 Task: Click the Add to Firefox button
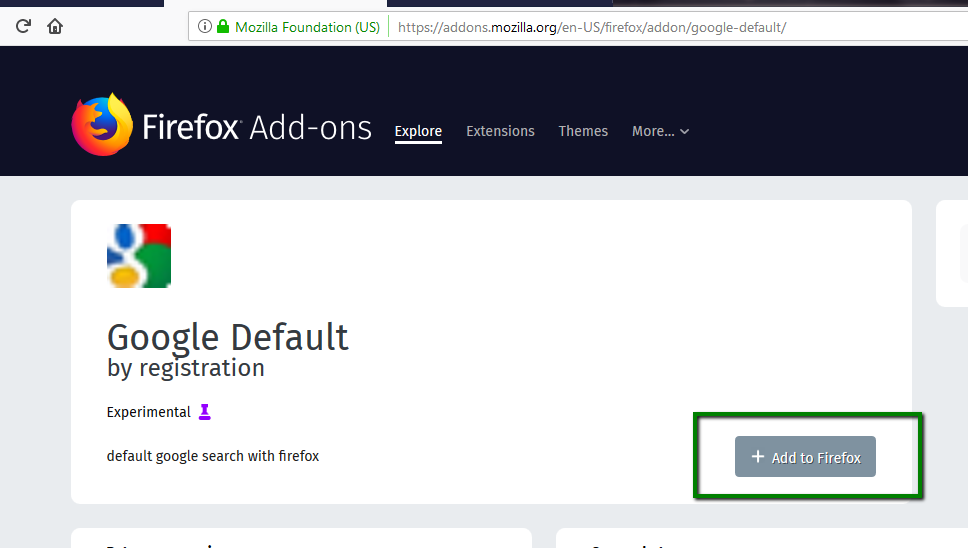coord(805,457)
